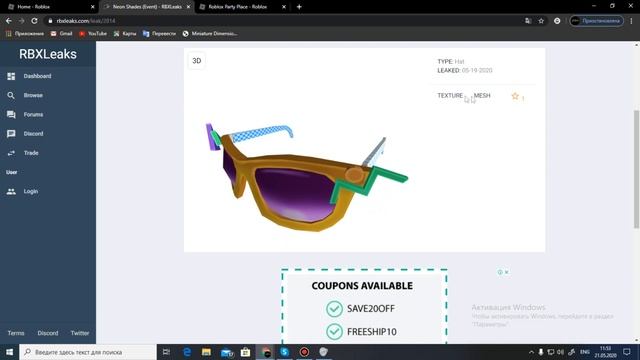
Task: Show hidden system tray icons
Action: [x=531, y=352]
